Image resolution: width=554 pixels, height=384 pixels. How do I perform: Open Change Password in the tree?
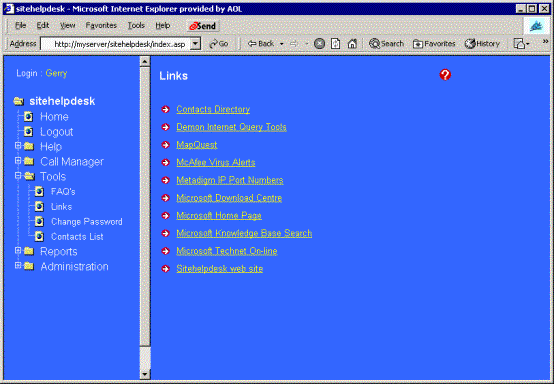87,221
